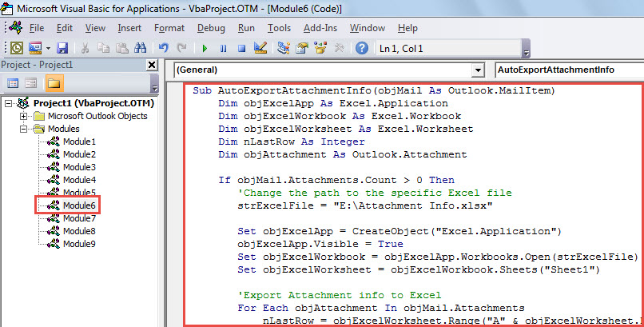
Task: Click the Break pause icon
Action: tap(223, 49)
